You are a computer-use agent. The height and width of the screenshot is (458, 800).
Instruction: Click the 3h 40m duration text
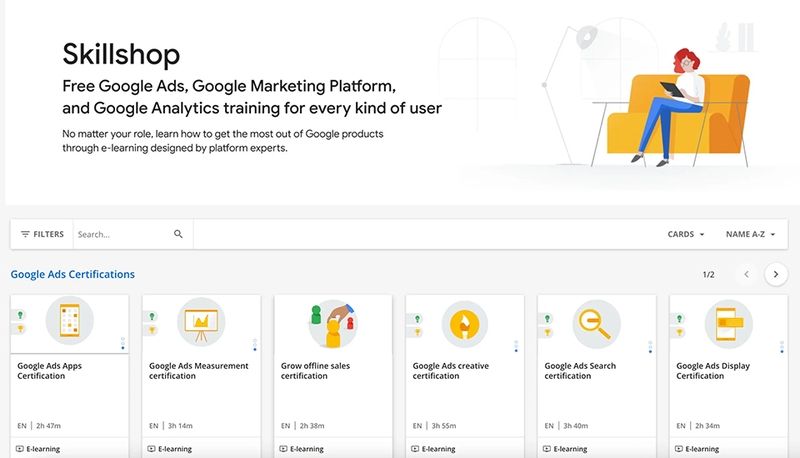click(576, 425)
